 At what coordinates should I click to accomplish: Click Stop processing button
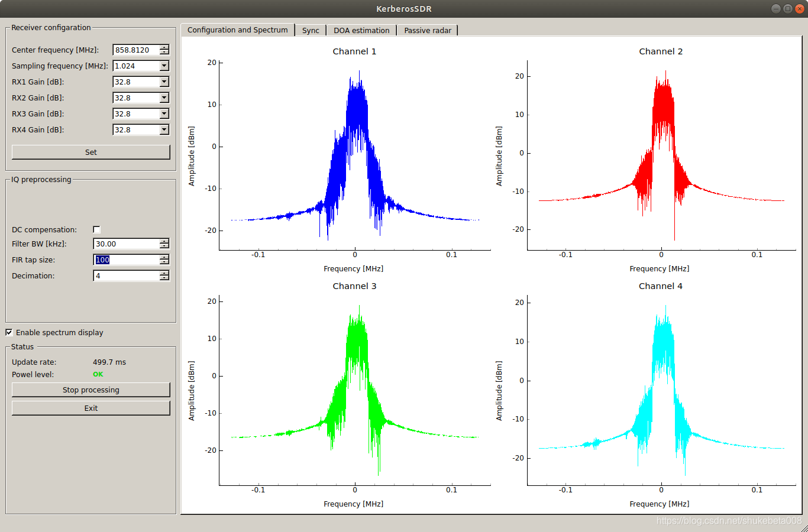tap(91, 390)
